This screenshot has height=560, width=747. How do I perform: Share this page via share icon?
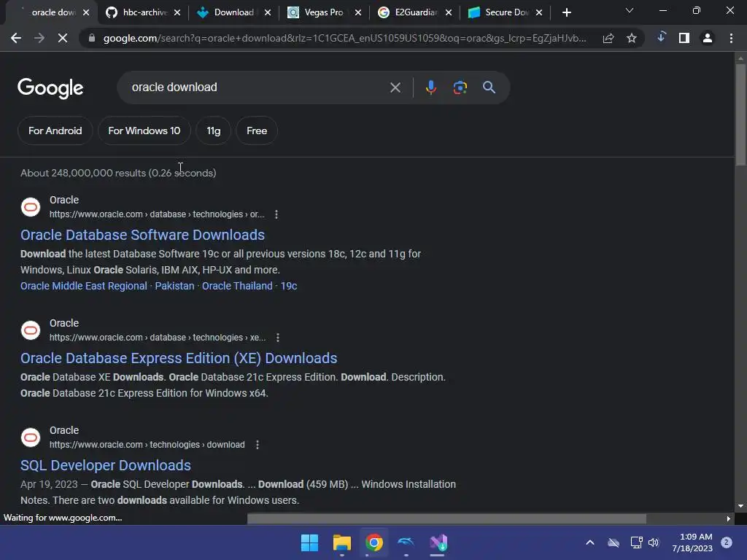(x=608, y=38)
